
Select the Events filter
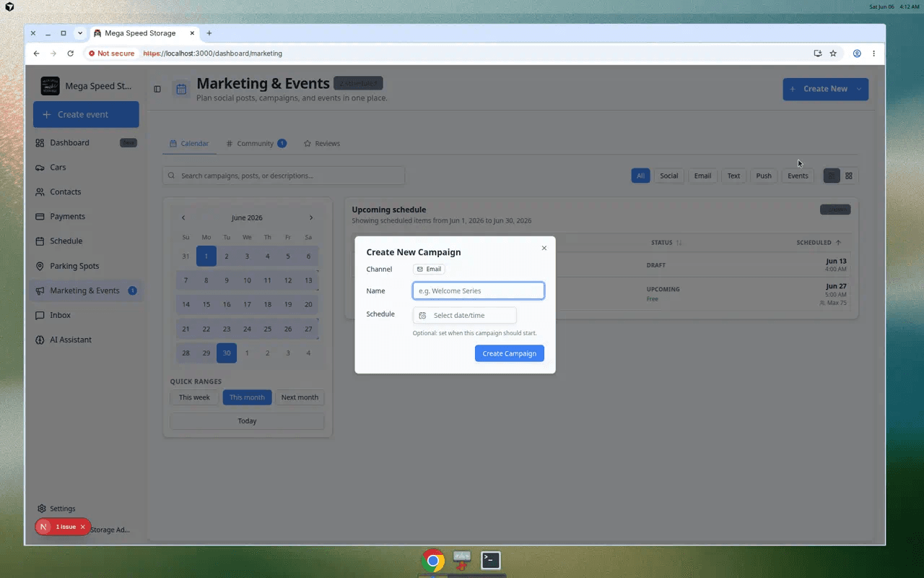[x=798, y=176]
